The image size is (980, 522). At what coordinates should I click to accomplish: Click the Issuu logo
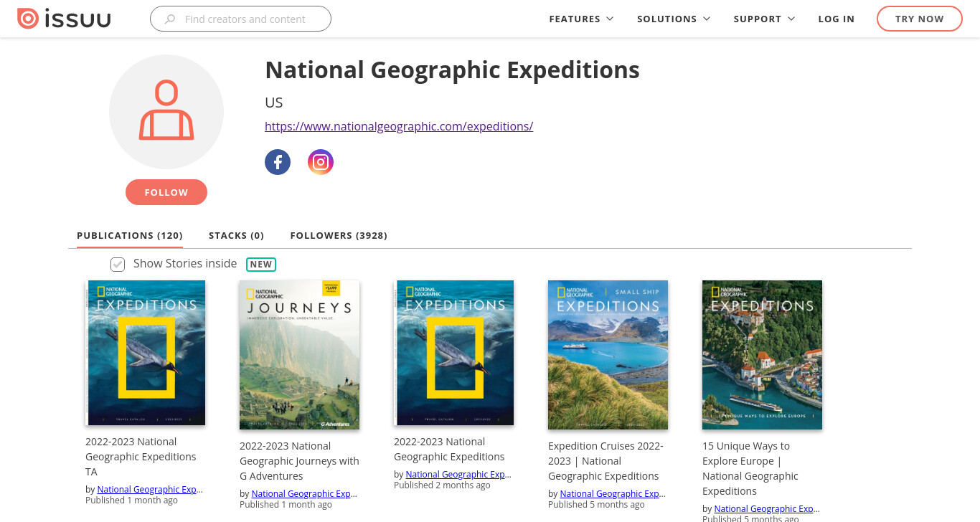tap(64, 19)
